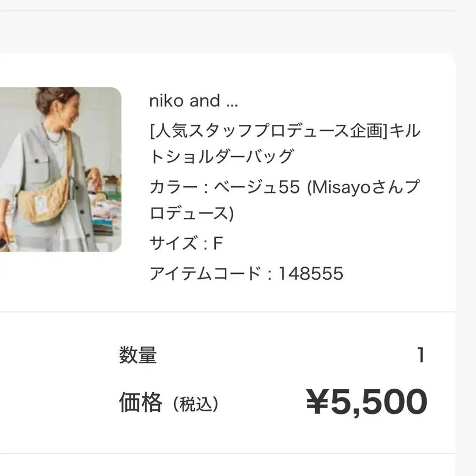This screenshot has height=476, width=476.
Task: Click the 価格 price label
Action: coord(141,404)
